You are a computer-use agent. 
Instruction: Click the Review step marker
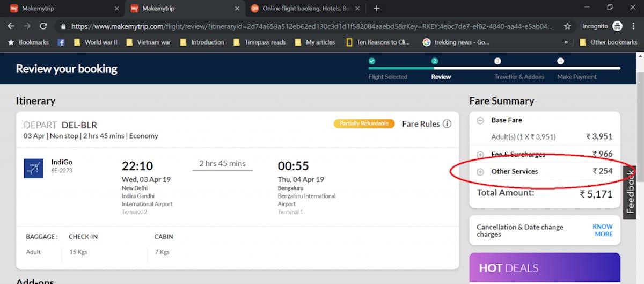(435, 61)
